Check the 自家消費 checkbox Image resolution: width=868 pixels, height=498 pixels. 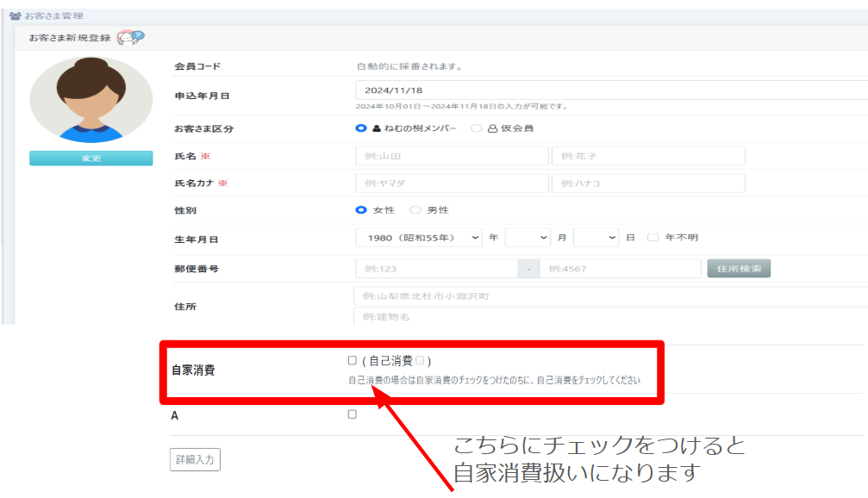tap(353, 360)
